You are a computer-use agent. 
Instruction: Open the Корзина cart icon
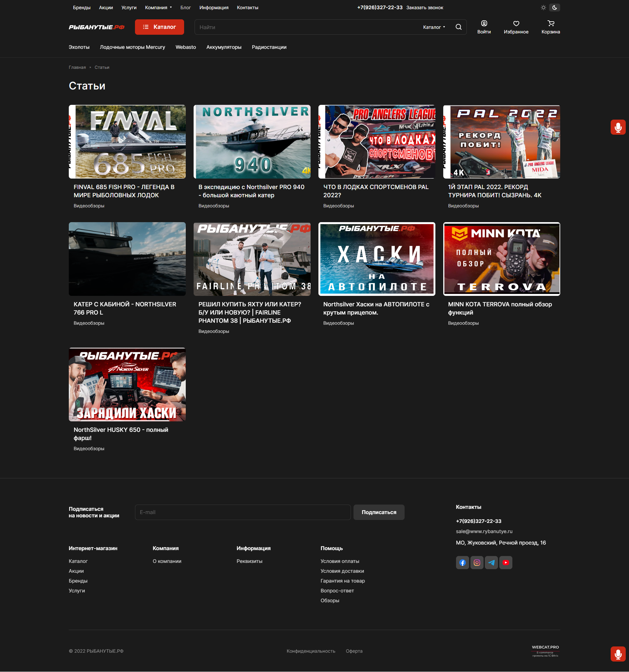[551, 23]
